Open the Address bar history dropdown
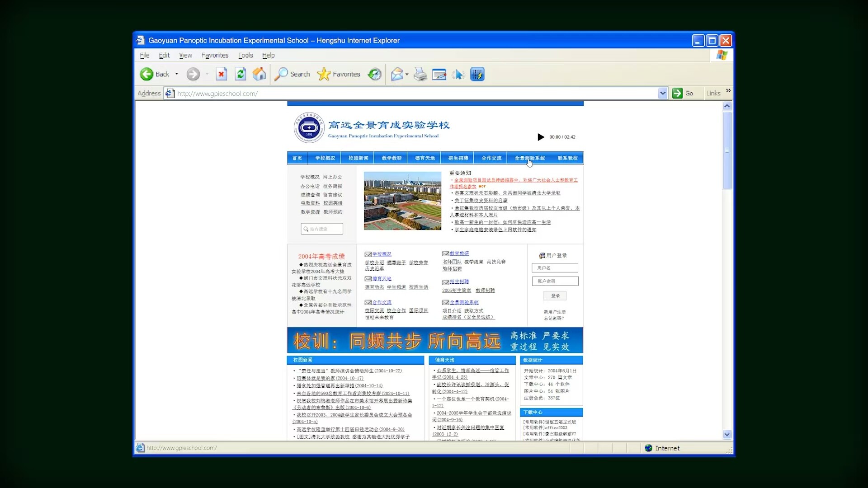This screenshot has width=868, height=488. [x=663, y=93]
